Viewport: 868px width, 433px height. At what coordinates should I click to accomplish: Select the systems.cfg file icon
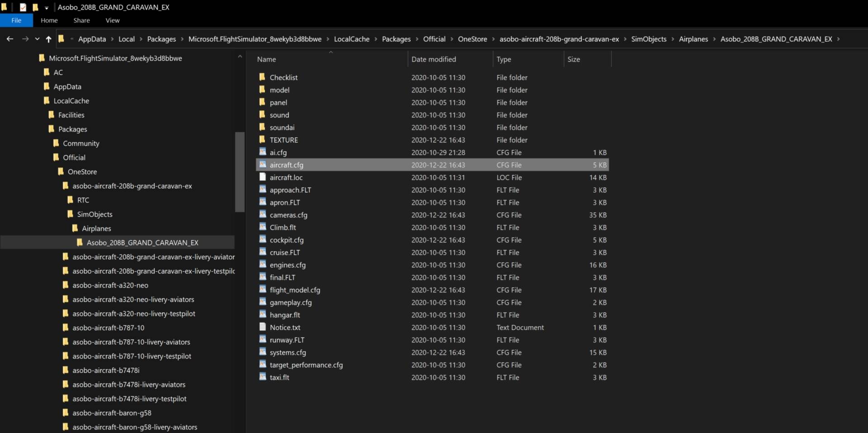(x=263, y=352)
